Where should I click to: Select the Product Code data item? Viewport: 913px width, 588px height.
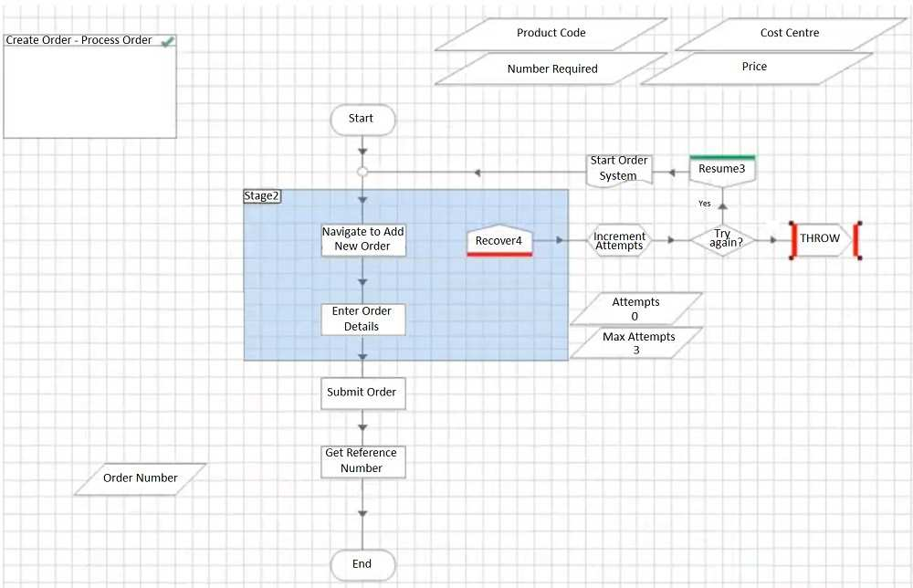tap(551, 34)
